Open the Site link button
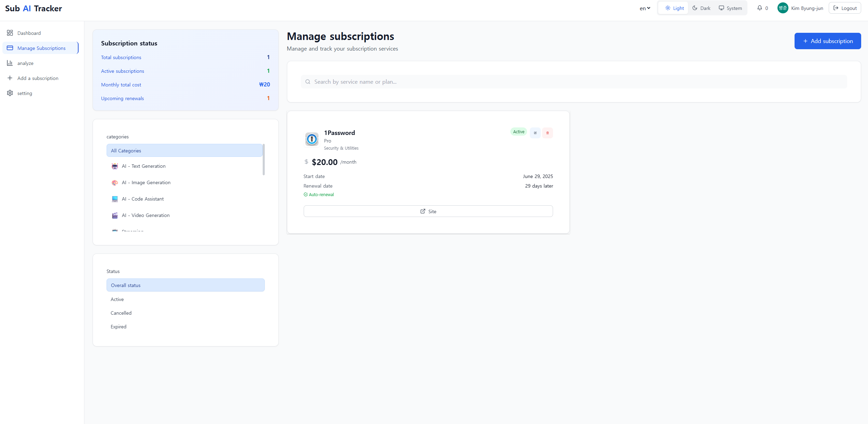Image resolution: width=868 pixels, height=424 pixels. (x=428, y=211)
